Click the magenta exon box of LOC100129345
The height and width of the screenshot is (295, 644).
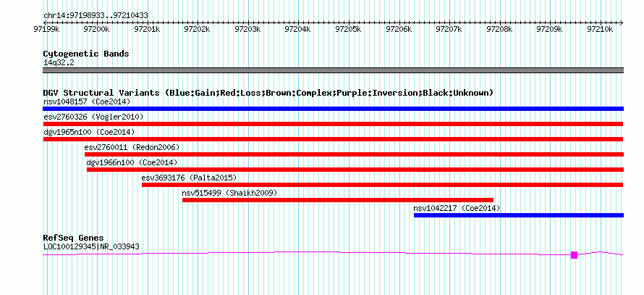point(575,255)
